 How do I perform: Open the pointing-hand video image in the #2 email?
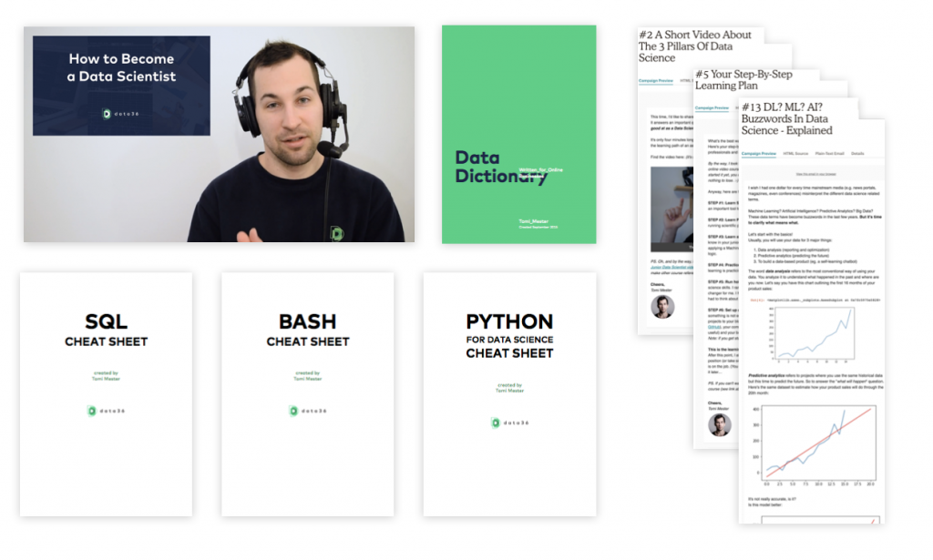pyautogui.click(x=672, y=209)
